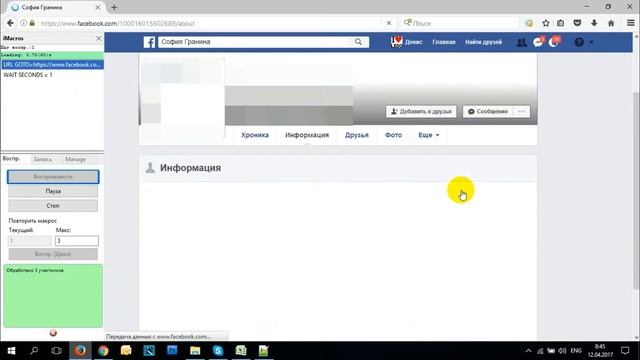The image size is (640, 360).
Task: Expand the Еще profile menu
Action: [429, 135]
